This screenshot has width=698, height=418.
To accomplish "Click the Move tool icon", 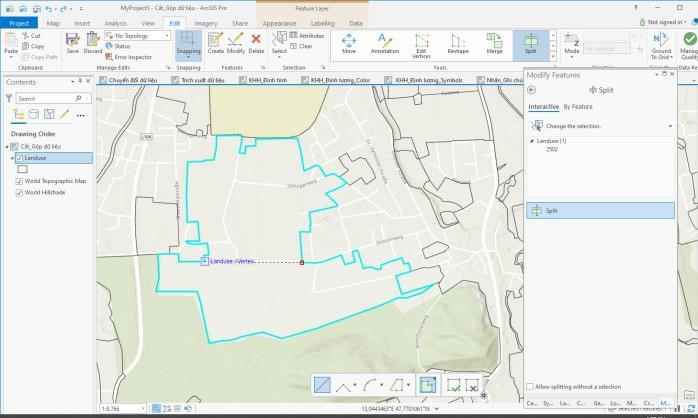I will click(x=349, y=44).
